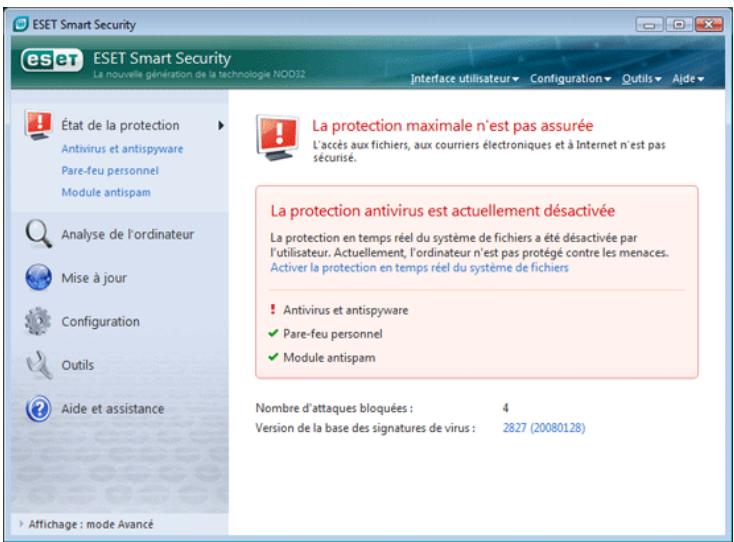
Task: Open Pare-feu personnel sidebar link
Action: [x=110, y=170]
